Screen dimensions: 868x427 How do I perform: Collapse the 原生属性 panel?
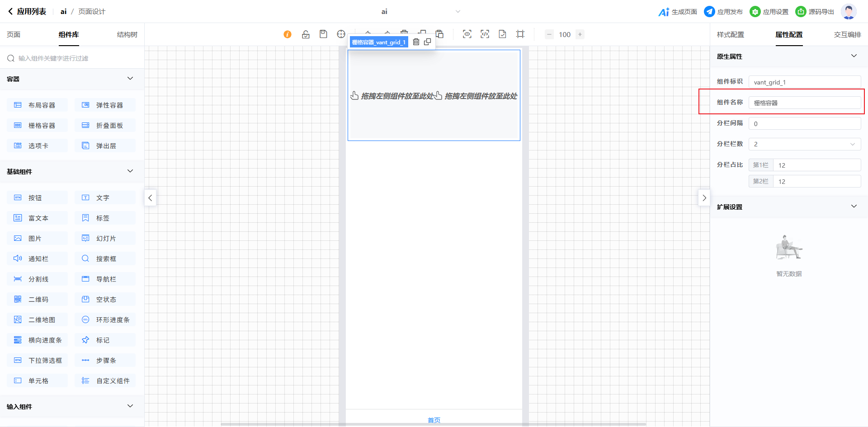854,56
